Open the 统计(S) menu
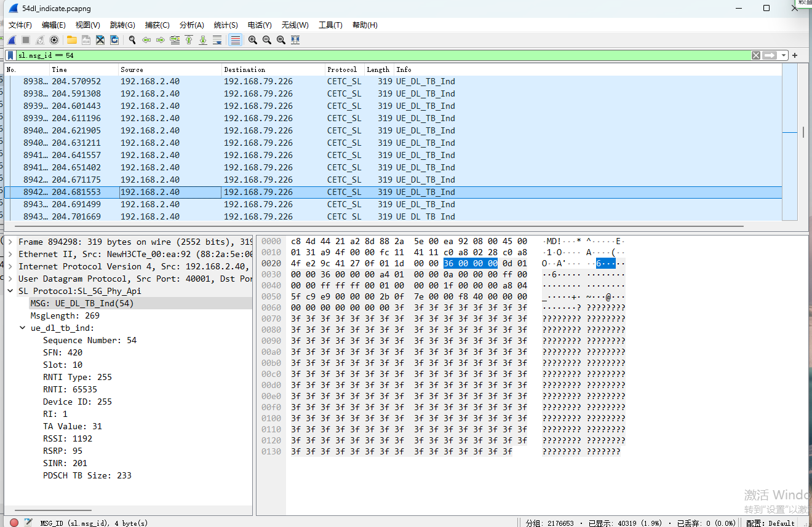 click(226, 25)
